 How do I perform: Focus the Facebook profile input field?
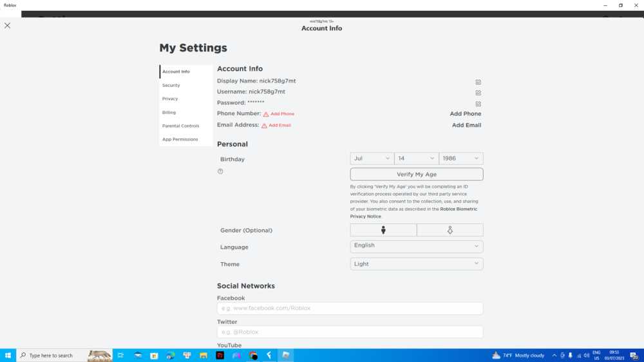(x=350, y=308)
